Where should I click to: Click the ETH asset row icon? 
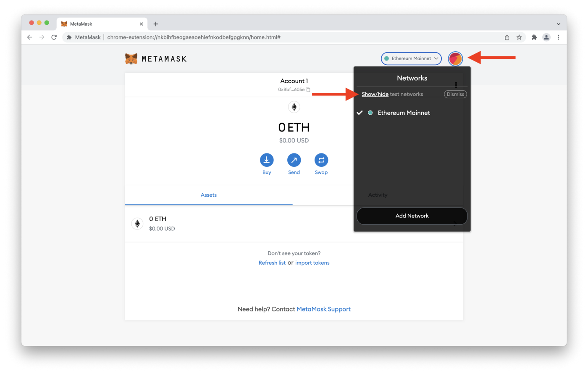(137, 224)
